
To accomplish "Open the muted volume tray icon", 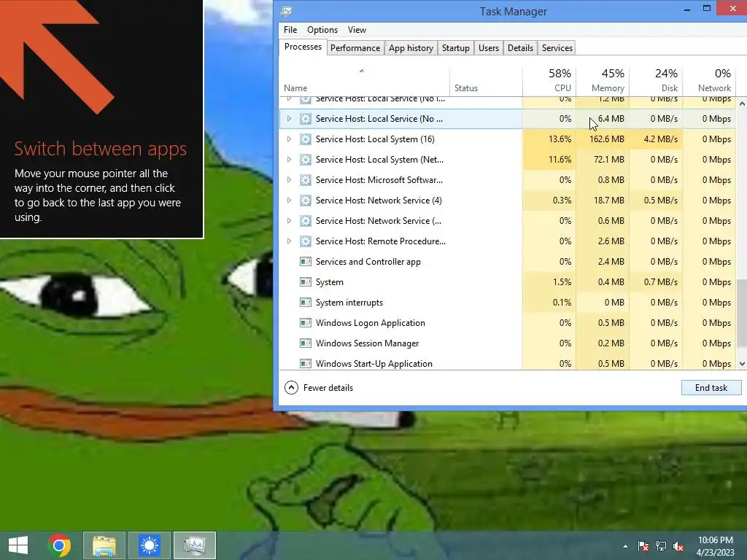I will (x=678, y=546).
